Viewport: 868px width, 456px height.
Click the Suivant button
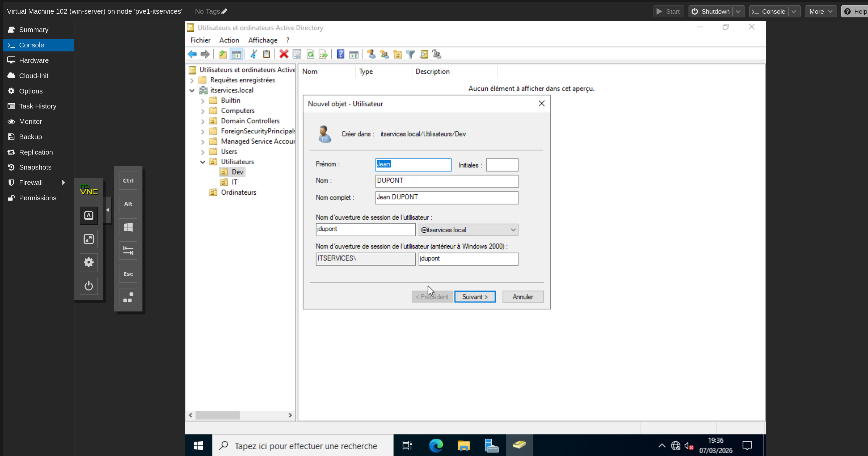click(474, 297)
